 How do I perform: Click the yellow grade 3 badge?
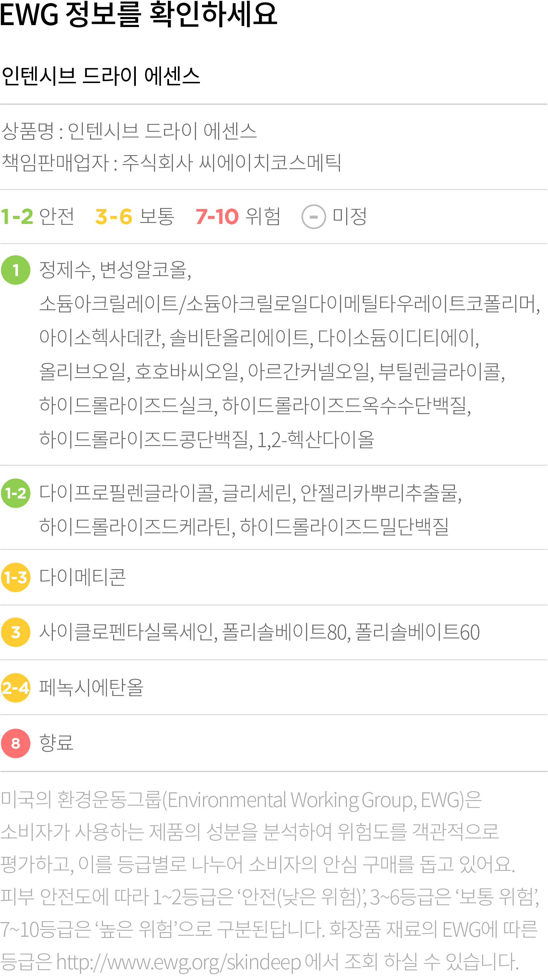(x=16, y=632)
